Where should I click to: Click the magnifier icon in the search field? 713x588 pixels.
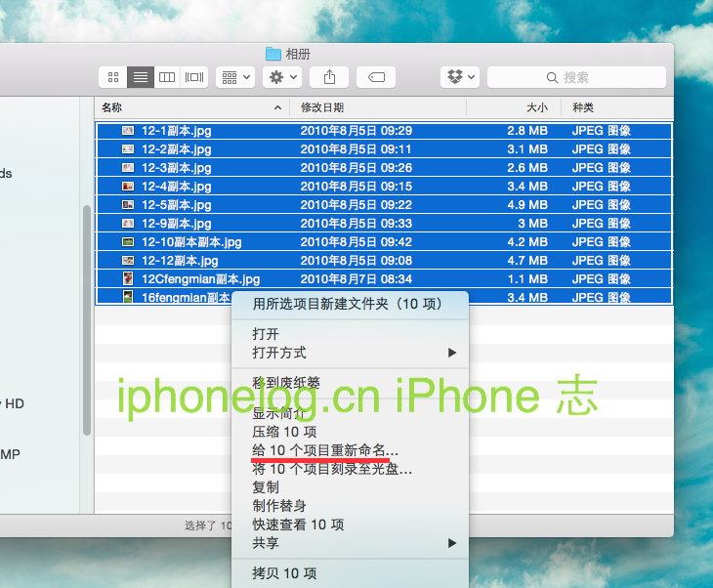[552, 78]
